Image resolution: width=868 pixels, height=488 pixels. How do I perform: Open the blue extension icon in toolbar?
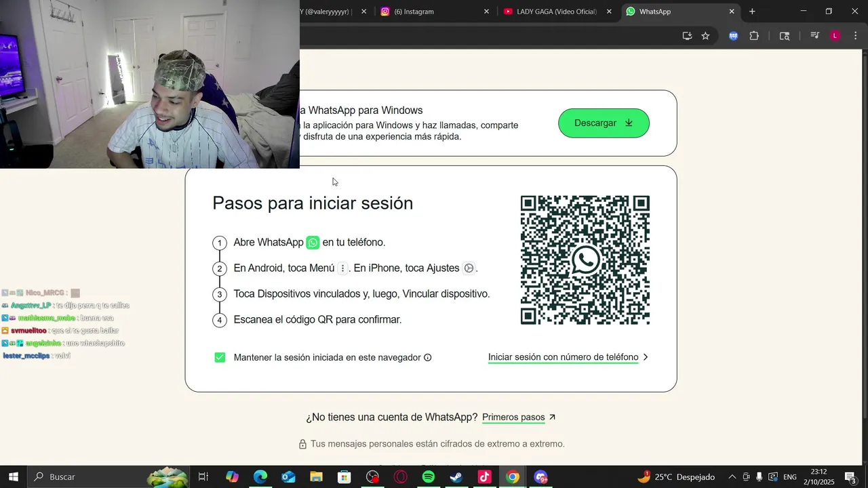coord(733,36)
